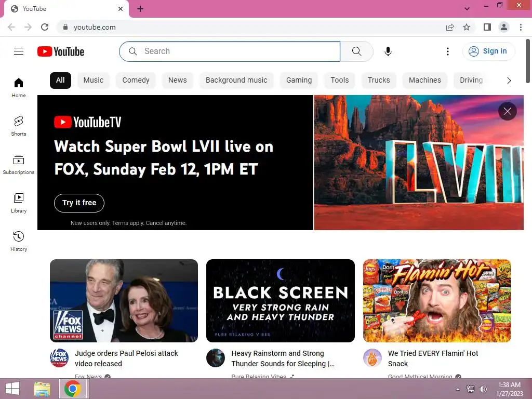This screenshot has width=532, height=399.
Task: Open a new browser tab
Action: [140, 9]
